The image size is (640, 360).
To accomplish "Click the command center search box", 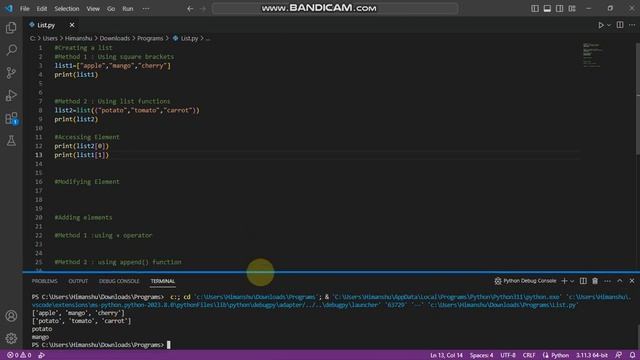I will coord(335,9).
